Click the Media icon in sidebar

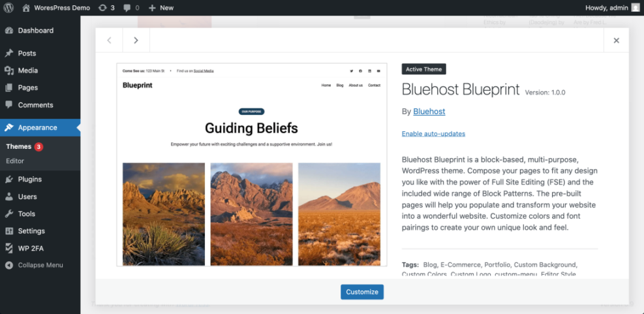(x=9, y=71)
